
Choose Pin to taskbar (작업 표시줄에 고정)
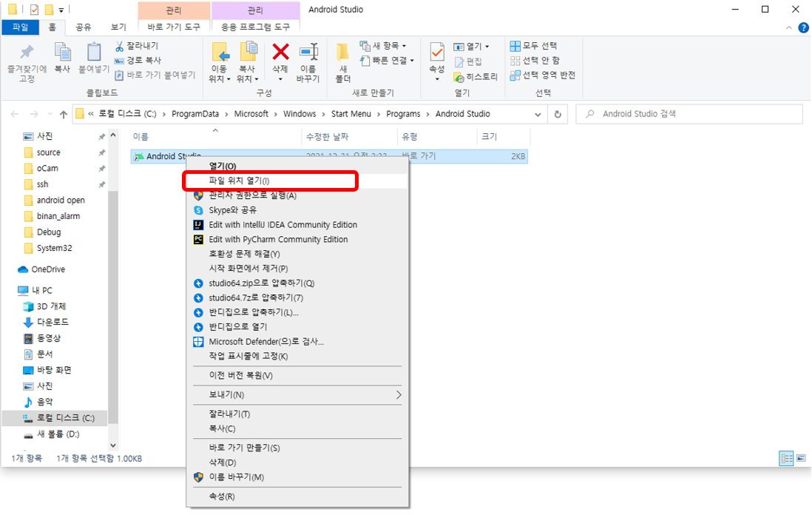point(298,357)
